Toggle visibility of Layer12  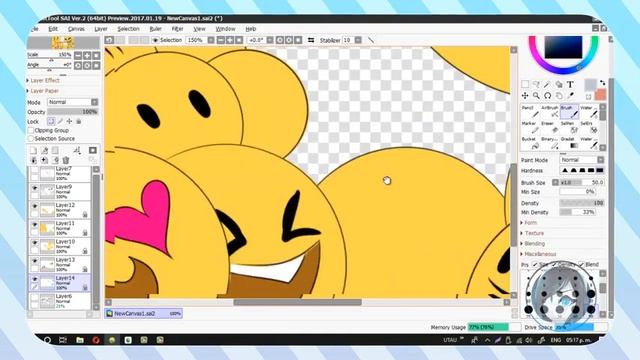point(35,207)
